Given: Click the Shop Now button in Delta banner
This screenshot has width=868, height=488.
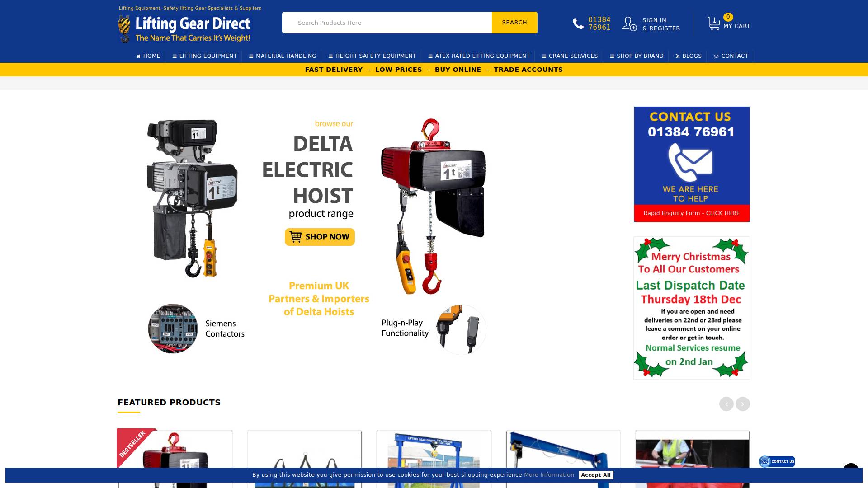Looking at the screenshot, I should point(320,237).
